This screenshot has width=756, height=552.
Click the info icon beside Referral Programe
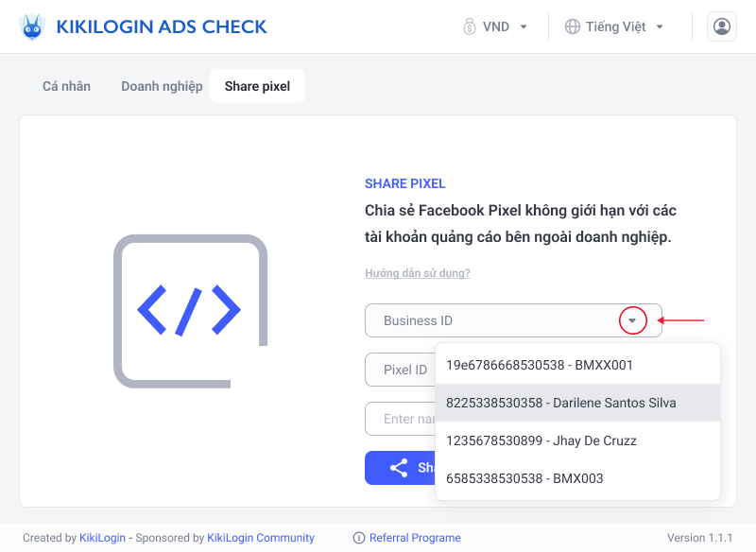point(359,538)
